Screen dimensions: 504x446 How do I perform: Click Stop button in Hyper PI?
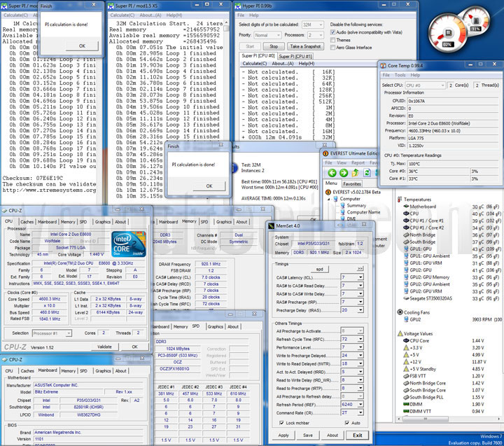pos(274,46)
